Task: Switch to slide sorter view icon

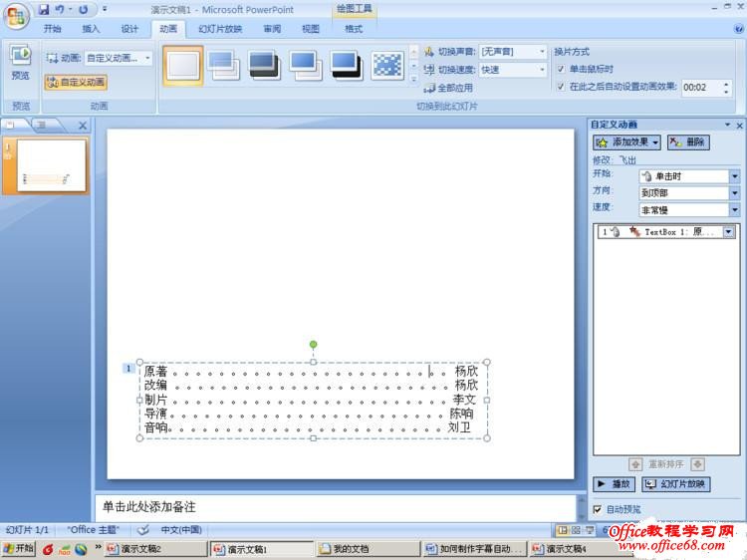Action: click(576, 530)
